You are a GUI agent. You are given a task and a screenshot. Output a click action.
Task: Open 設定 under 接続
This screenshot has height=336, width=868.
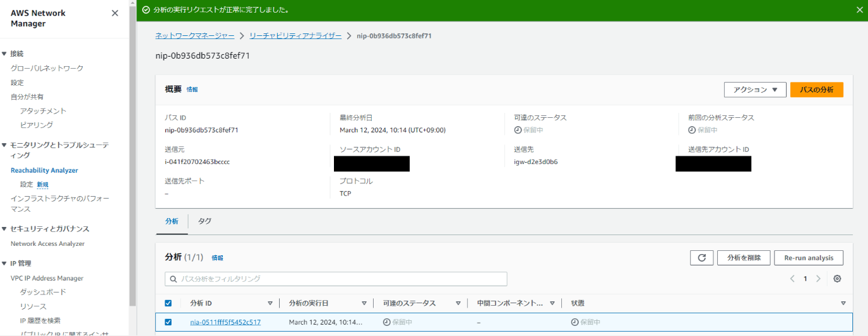pyautogui.click(x=17, y=83)
